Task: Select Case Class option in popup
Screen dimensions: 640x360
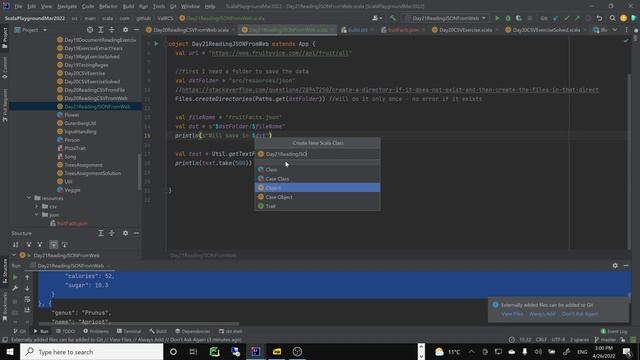Action: coord(318,179)
